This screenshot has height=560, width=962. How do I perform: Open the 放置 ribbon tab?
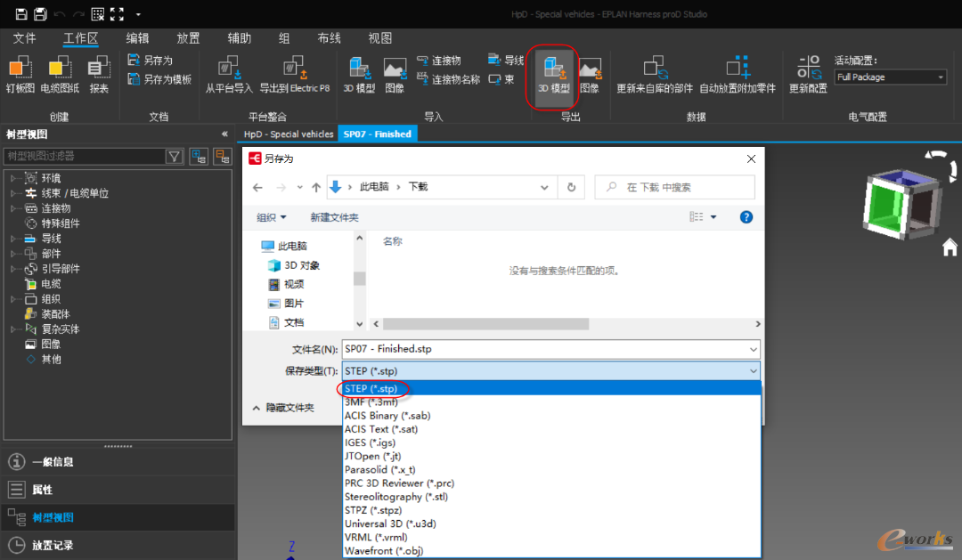coord(188,38)
